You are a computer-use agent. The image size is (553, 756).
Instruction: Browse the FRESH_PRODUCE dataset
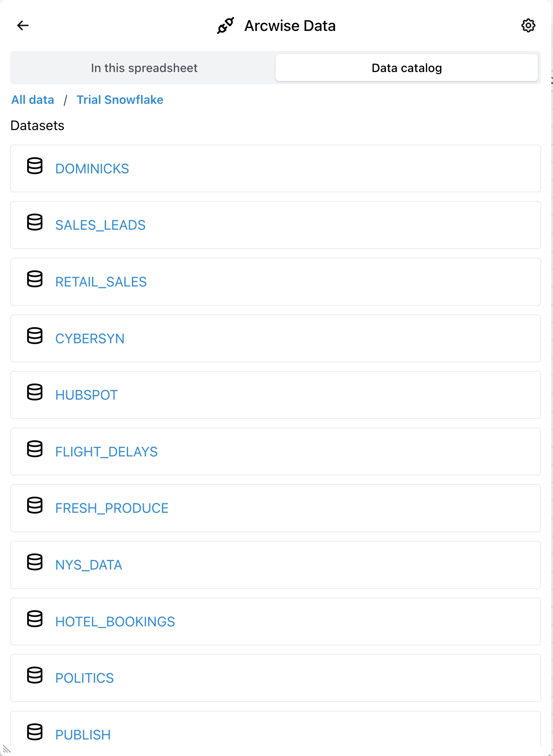[x=112, y=508]
